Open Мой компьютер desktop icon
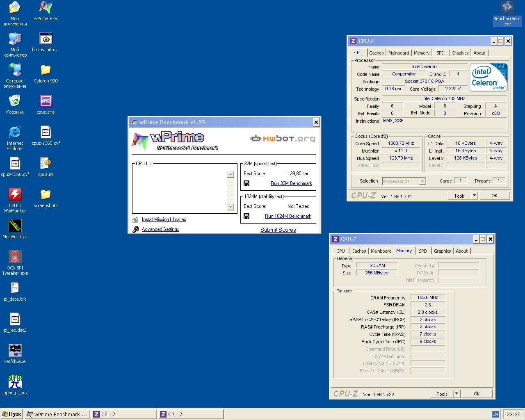 click(15, 45)
